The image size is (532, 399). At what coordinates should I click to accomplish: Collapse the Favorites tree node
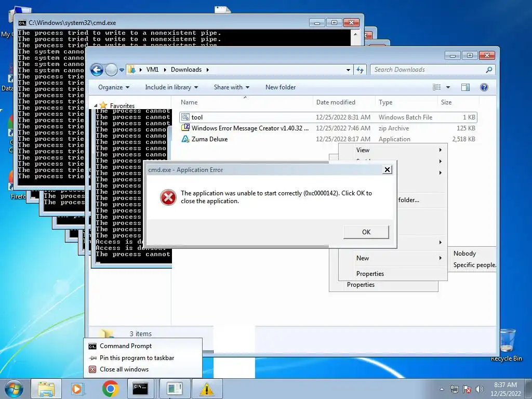96,105
